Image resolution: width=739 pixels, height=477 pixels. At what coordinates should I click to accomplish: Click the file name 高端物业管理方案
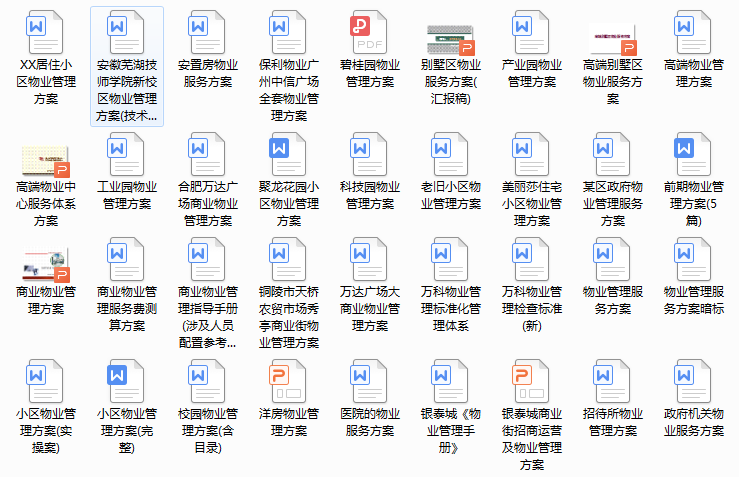point(694,73)
